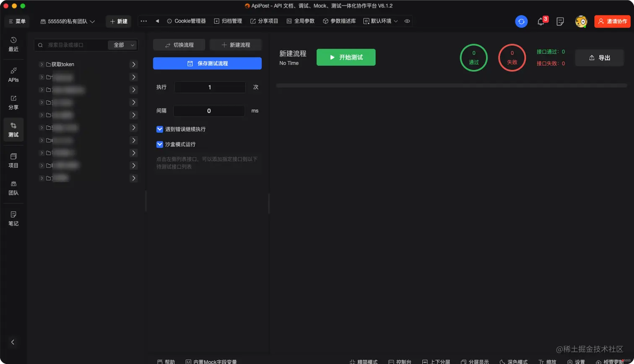
Task: Expand the 获取token folder
Action: pyautogui.click(x=41, y=64)
